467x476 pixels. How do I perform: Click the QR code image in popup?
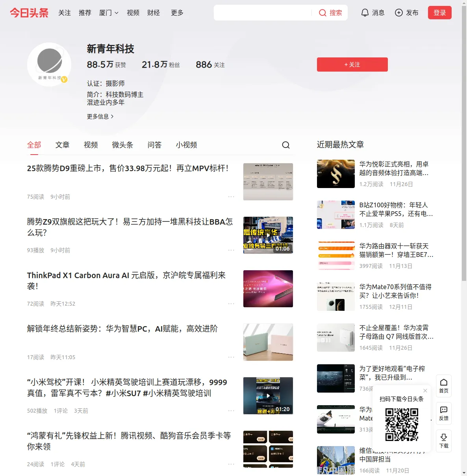(402, 424)
